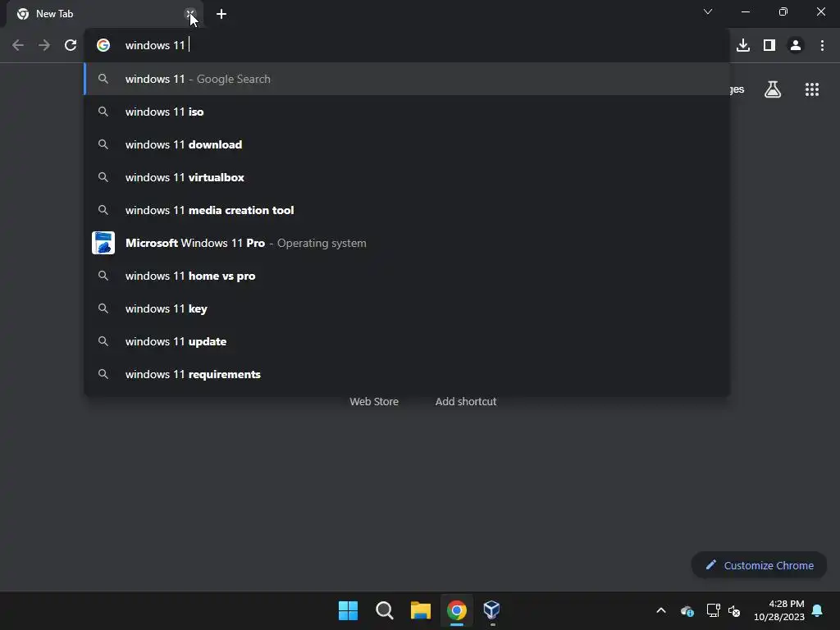The width and height of the screenshot is (840, 630).
Task: Open the taskbar Search icon
Action: coord(384,610)
